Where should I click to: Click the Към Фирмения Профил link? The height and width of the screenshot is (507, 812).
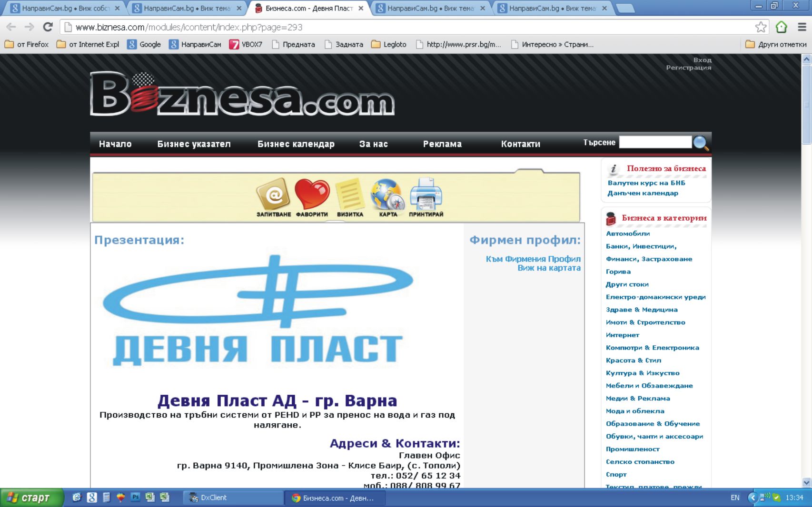coord(533,259)
